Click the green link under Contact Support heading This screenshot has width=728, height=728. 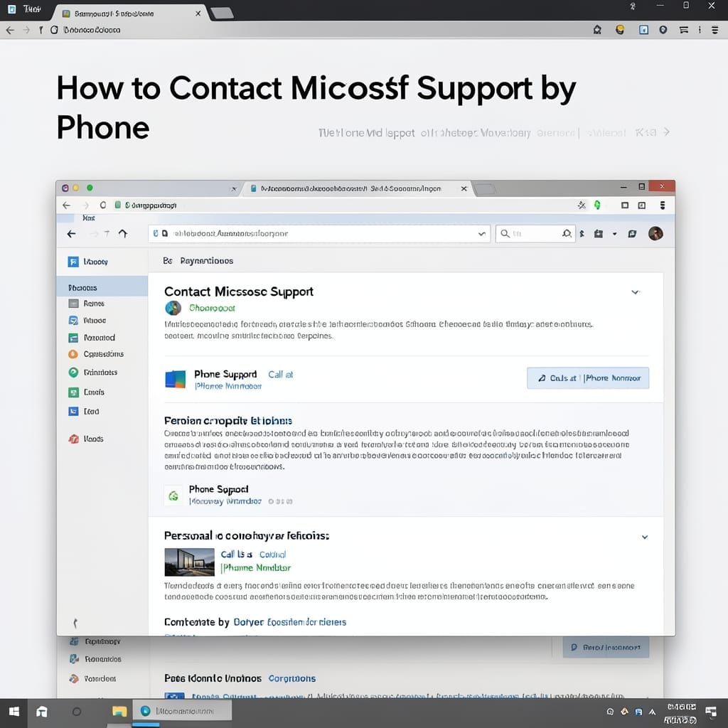pyautogui.click(x=212, y=308)
